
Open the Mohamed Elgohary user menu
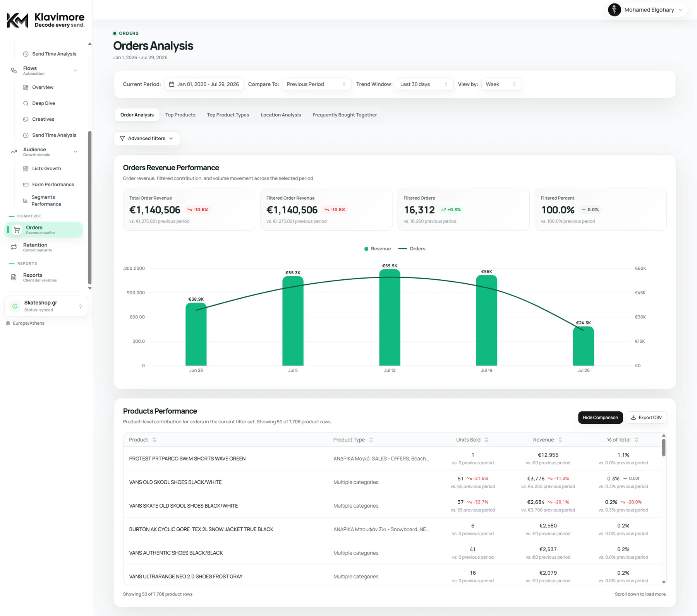[x=647, y=10]
